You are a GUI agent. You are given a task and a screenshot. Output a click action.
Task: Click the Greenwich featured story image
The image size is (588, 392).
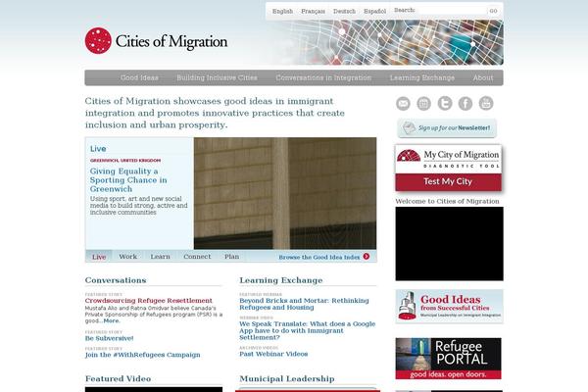tap(285, 193)
